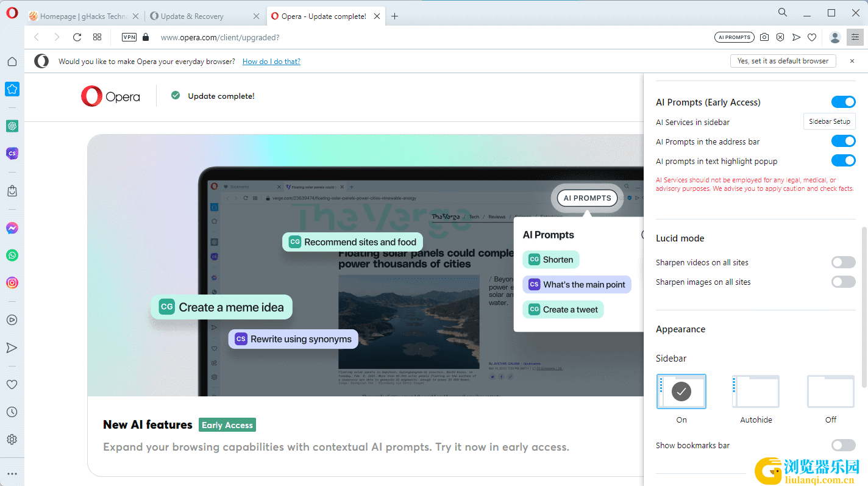Search tabs with the magnifier icon
The image size is (868, 486).
click(783, 12)
